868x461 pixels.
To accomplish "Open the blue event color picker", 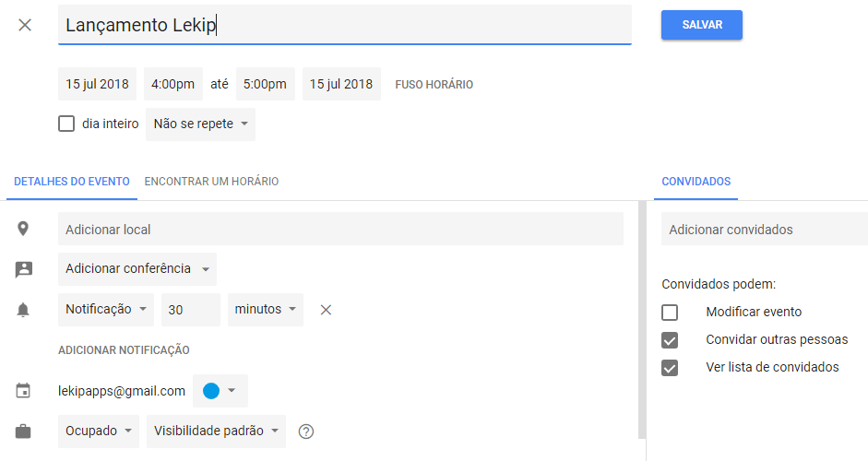I will (x=220, y=391).
